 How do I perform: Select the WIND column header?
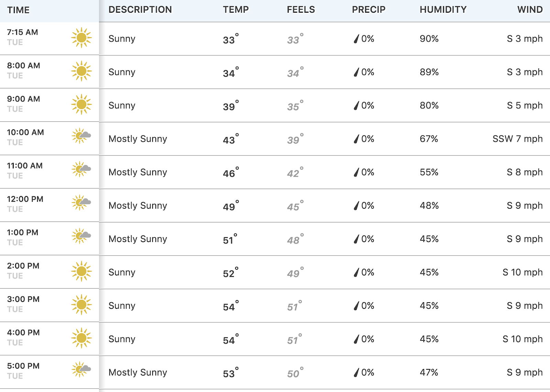530,10
